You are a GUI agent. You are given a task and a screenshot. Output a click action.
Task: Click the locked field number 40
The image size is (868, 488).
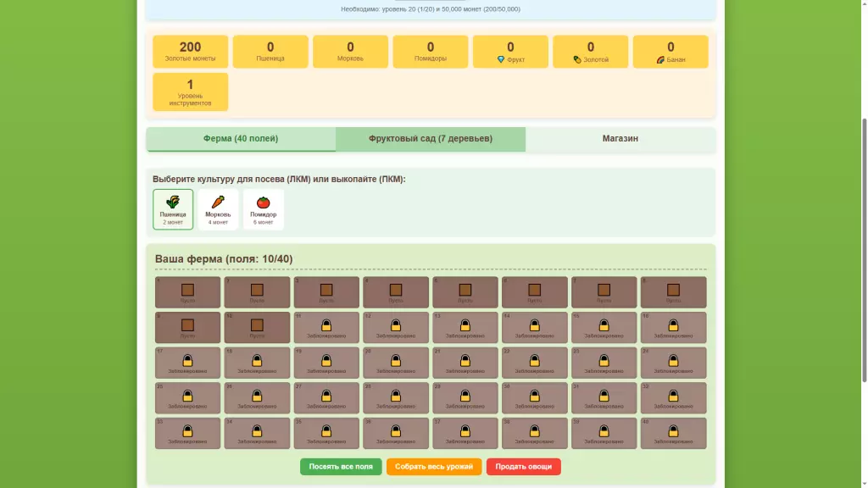pyautogui.click(x=673, y=433)
